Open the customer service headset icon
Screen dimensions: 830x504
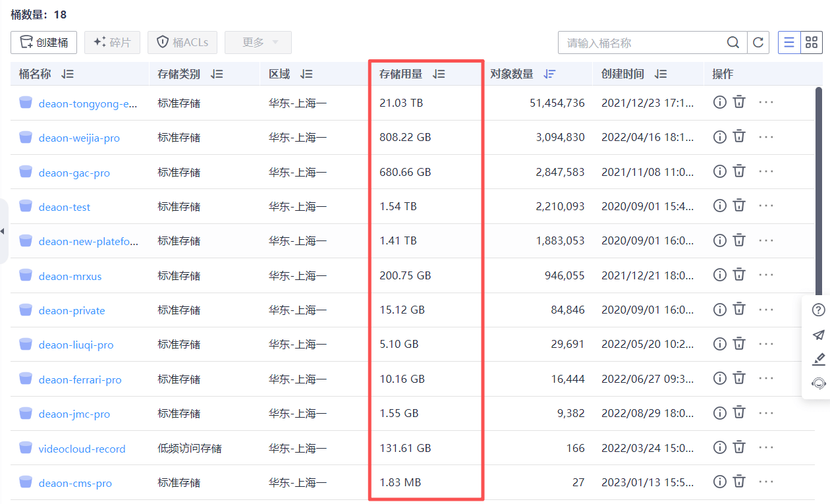[x=818, y=383]
